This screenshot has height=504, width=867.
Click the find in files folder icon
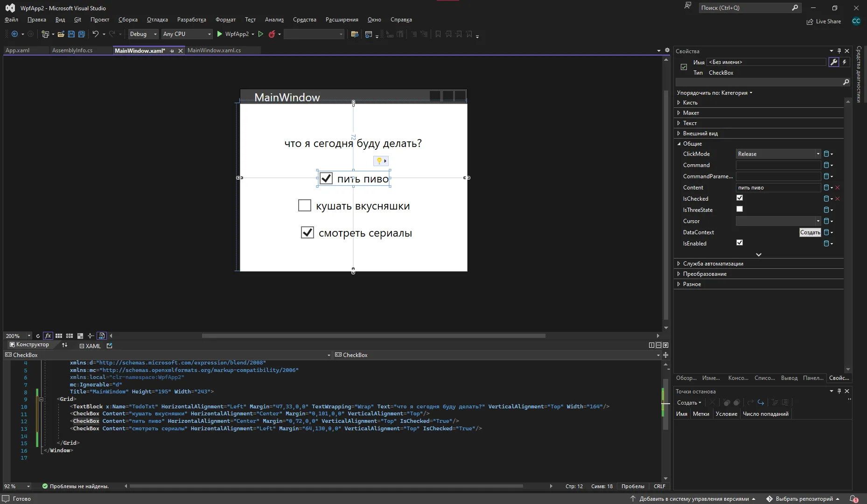click(x=355, y=34)
